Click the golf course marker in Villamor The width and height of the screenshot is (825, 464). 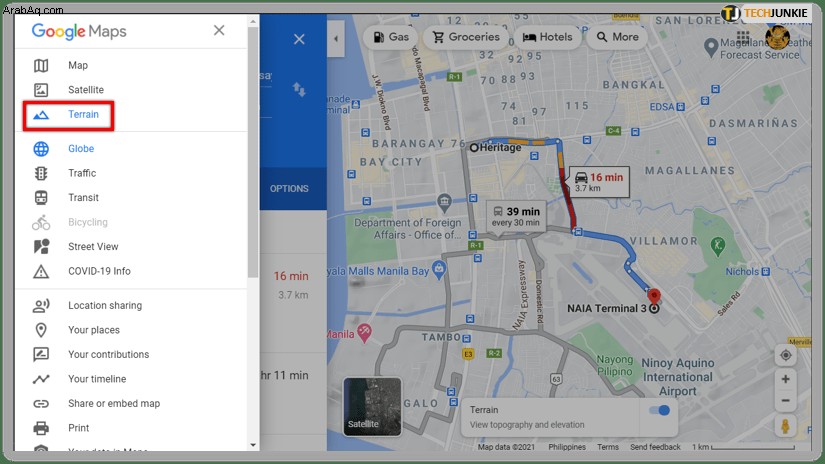point(718,245)
